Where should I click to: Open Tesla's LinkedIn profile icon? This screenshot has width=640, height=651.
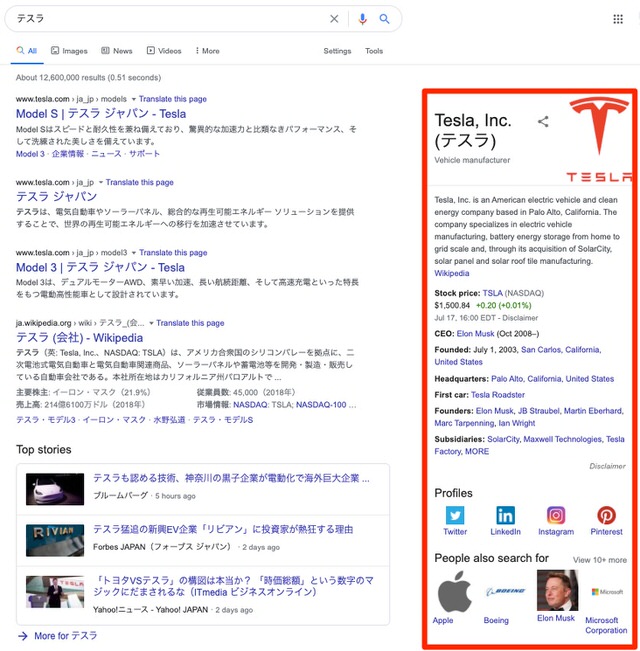click(x=506, y=515)
